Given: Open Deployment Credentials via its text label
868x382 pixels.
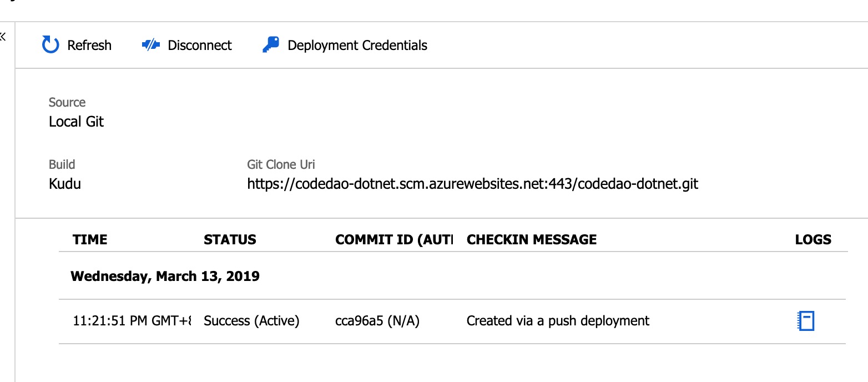Looking at the screenshot, I should tap(357, 46).
